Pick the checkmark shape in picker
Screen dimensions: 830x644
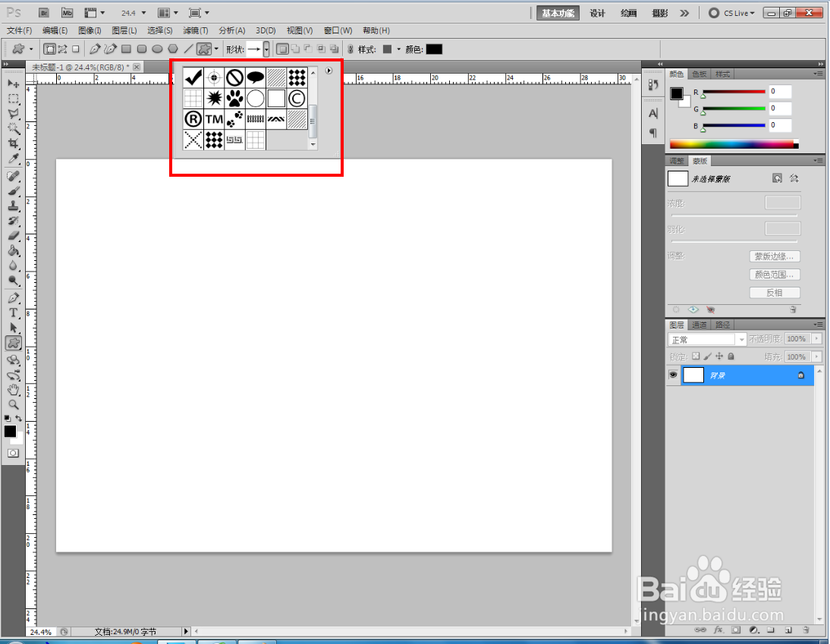click(193, 78)
